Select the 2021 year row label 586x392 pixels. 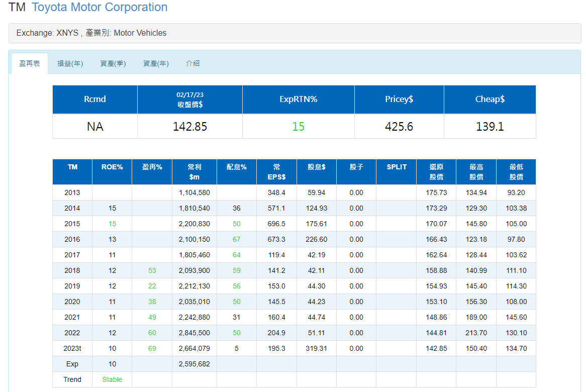click(72, 317)
